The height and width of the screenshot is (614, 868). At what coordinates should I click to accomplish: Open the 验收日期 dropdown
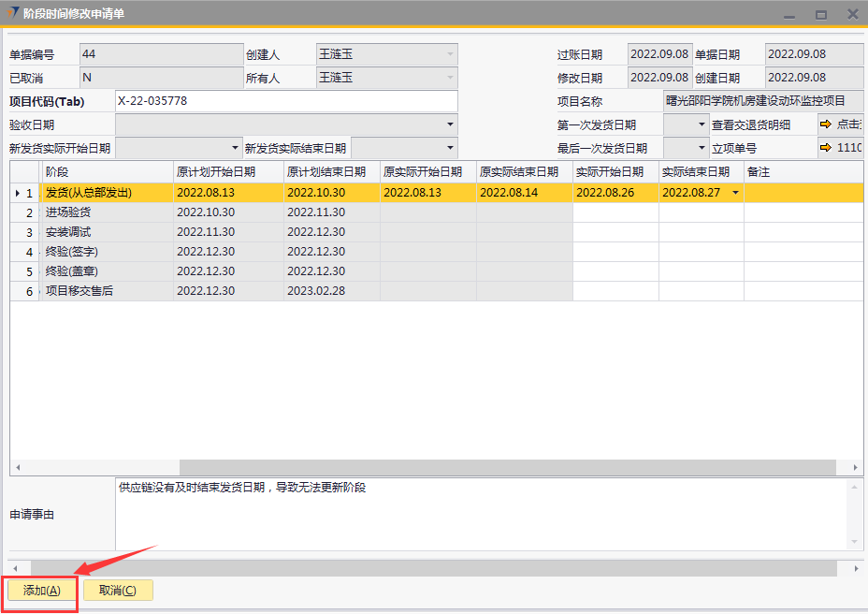coord(450,124)
